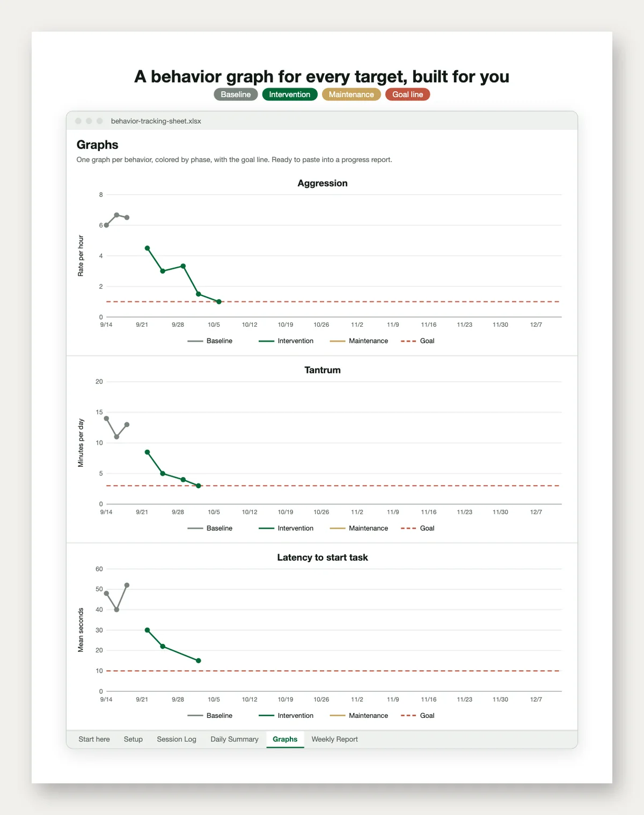Click the Mean seconds axis label
This screenshot has width=644, height=815.
pyautogui.click(x=81, y=630)
